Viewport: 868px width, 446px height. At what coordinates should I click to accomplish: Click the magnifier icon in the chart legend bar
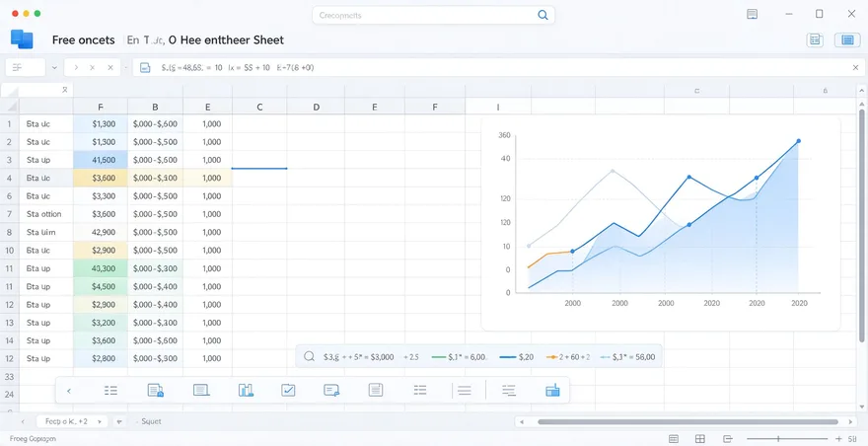[310, 356]
